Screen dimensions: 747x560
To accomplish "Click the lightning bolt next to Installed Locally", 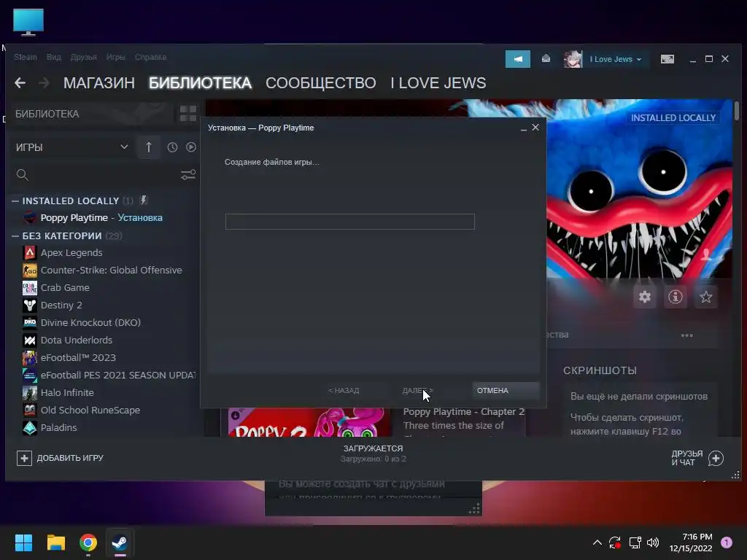I will coord(144,201).
